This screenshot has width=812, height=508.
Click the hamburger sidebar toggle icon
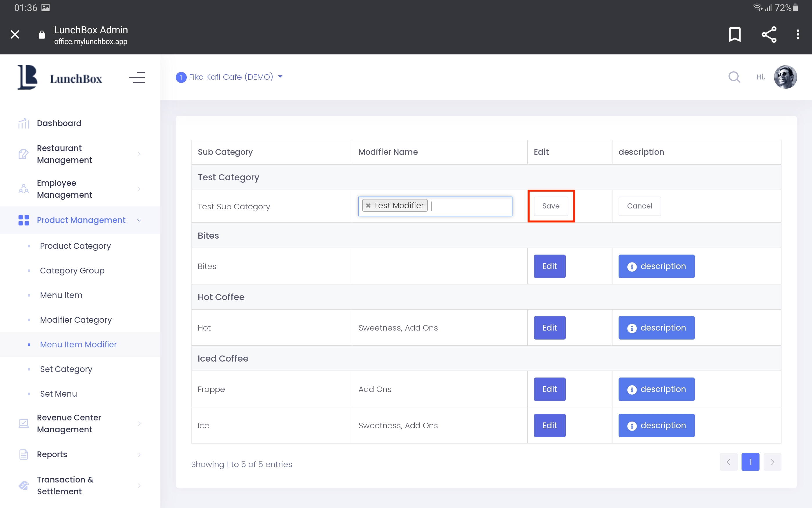coord(136,78)
